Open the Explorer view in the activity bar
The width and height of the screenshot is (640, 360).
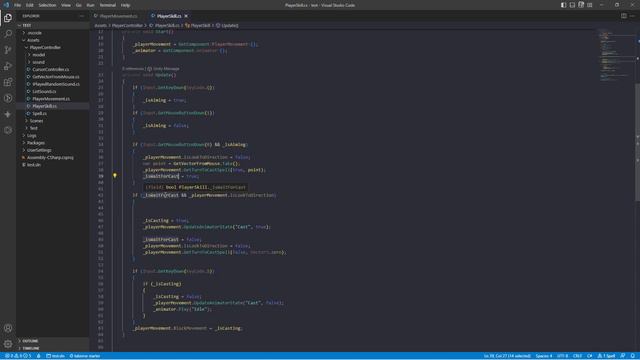[x=8, y=18]
